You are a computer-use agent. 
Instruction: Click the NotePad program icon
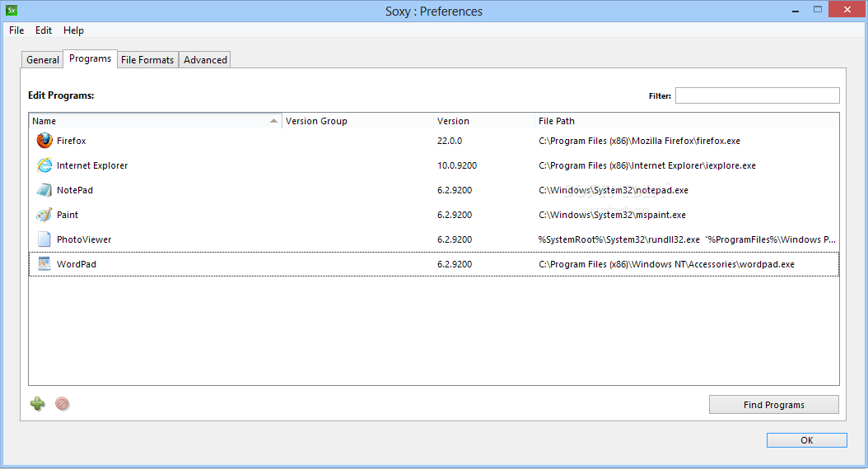(x=44, y=190)
